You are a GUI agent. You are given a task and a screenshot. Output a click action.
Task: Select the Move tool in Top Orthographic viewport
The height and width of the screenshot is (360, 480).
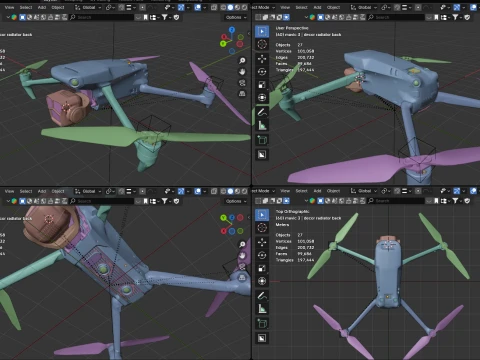[x=262, y=242]
